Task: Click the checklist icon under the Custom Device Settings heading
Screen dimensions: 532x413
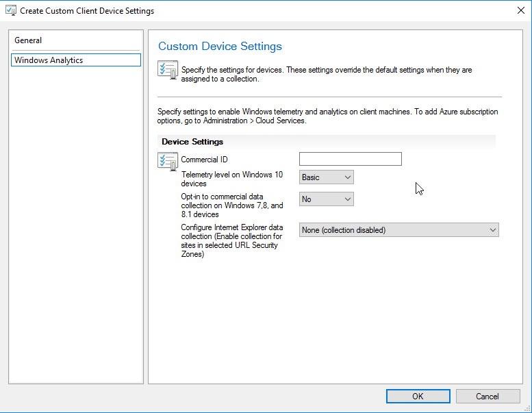Action: 168,70
